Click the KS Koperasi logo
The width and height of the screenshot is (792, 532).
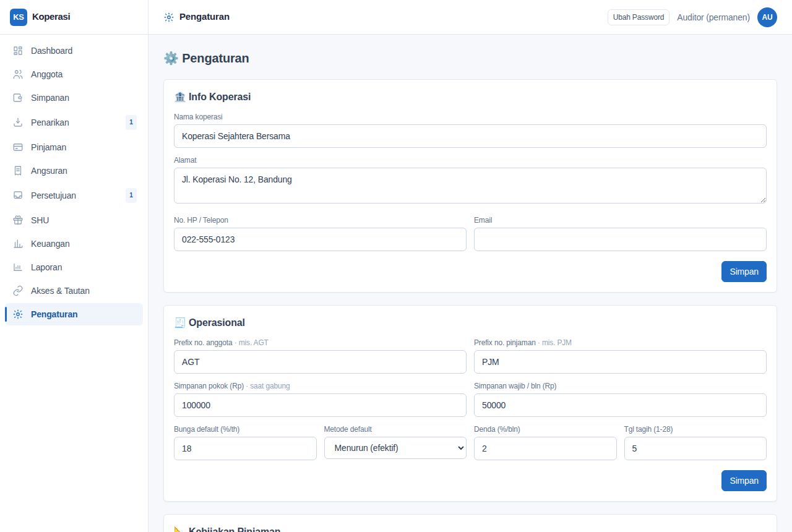coord(19,17)
